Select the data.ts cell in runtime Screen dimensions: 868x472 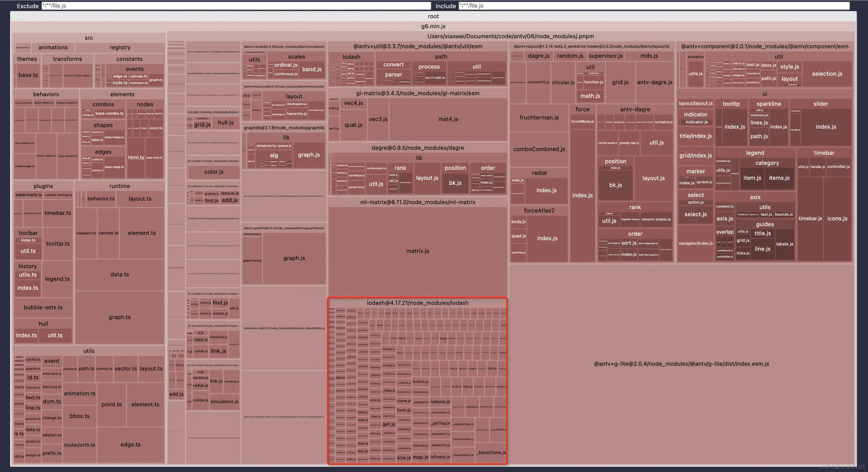(120, 274)
